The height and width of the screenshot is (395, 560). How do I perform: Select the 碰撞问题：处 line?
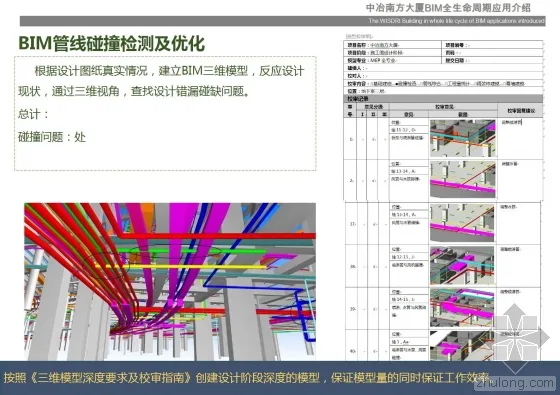click(x=52, y=137)
